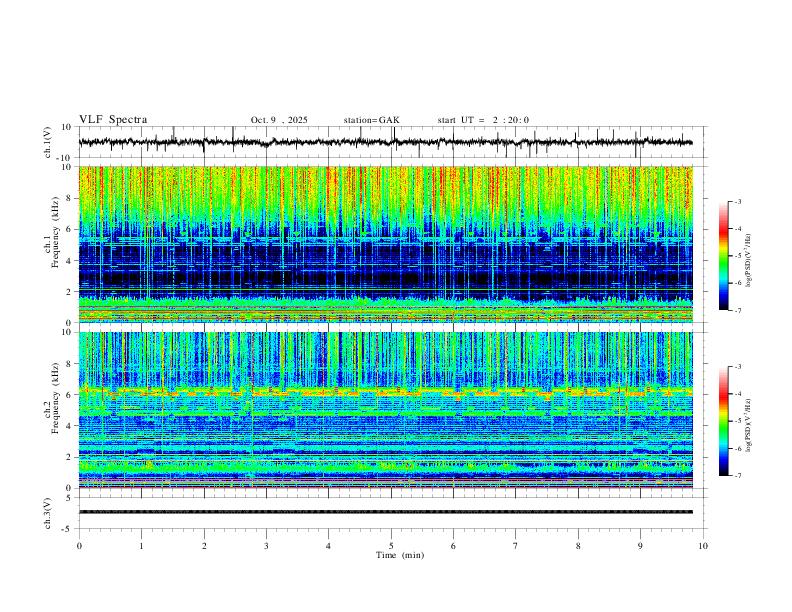Click the "-3" value on ch.1 color bar

click(737, 201)
